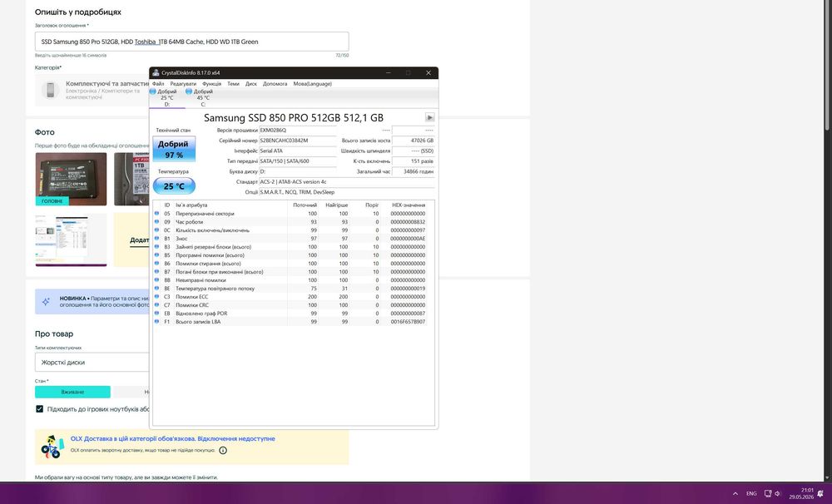Click the OLX Доставка info circle icon
This screenshot has height=504, width=832.
(x=223, y=451)
